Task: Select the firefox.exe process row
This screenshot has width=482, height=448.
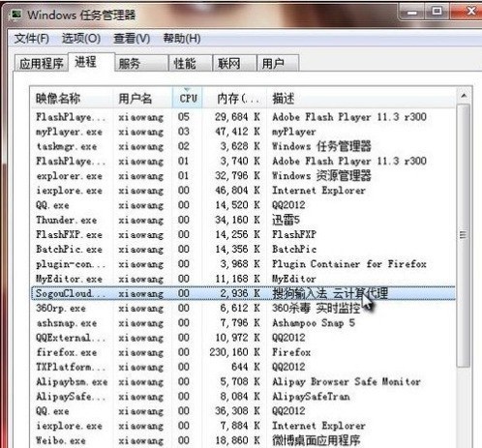Action: (243, 352)
